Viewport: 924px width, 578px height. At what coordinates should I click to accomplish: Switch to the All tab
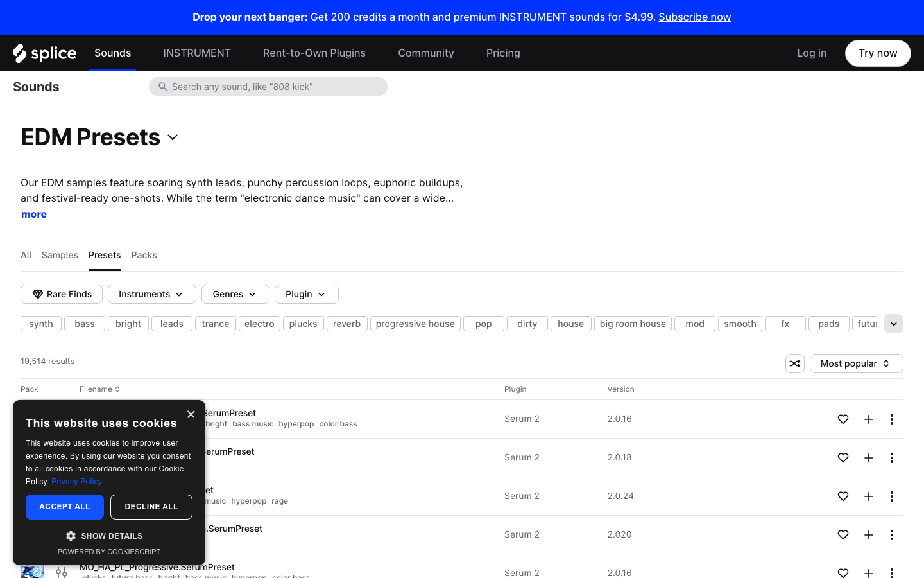coord(26,255)
